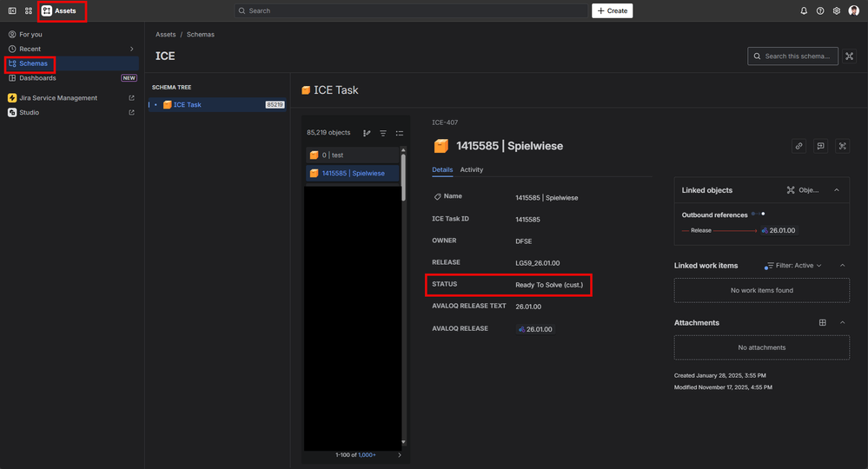868x469 pixels.
Task: Click the 1,000+ objects count link
Action: point(367,454)
